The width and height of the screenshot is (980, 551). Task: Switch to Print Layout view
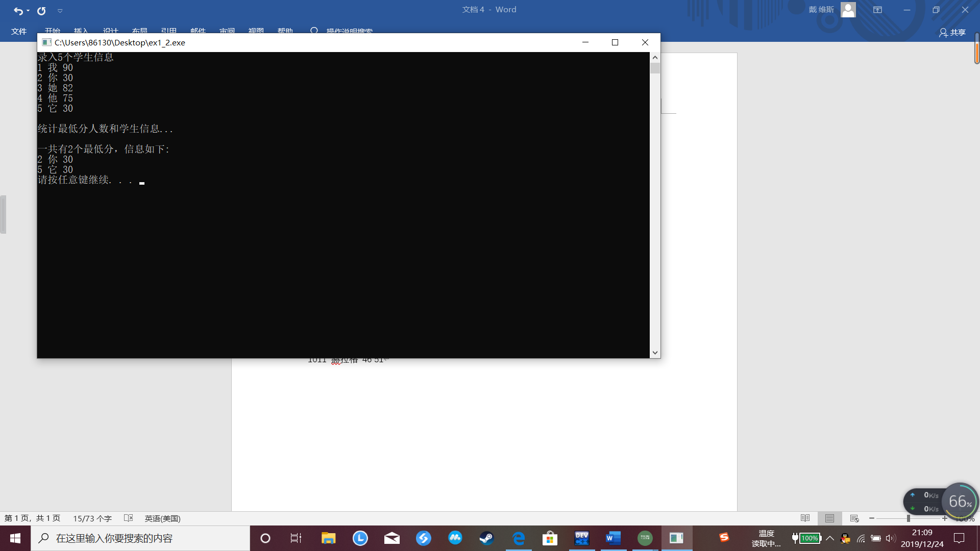(829, 518)
